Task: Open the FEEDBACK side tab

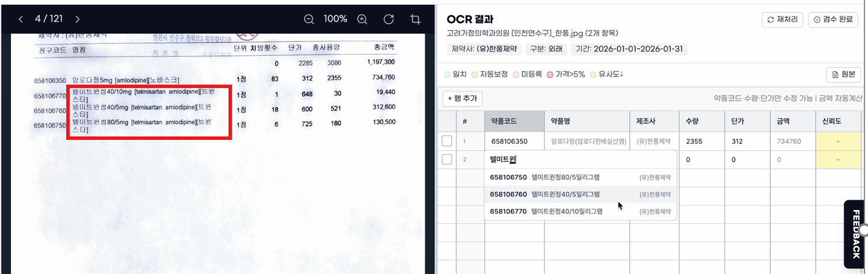Action: pos(856,234)
